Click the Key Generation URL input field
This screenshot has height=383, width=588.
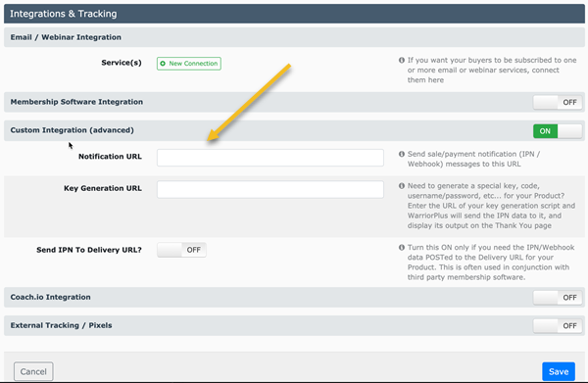coord(270,189)
